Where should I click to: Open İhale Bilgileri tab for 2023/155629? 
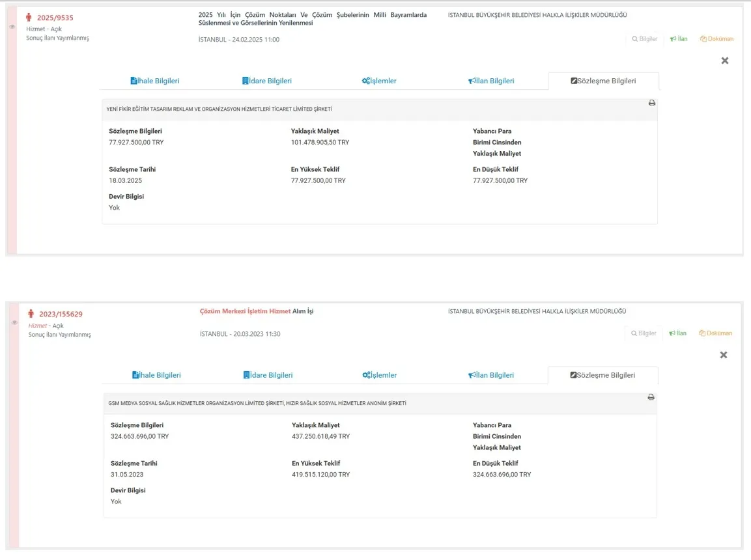pyautogui.click(x=156, y=375)
